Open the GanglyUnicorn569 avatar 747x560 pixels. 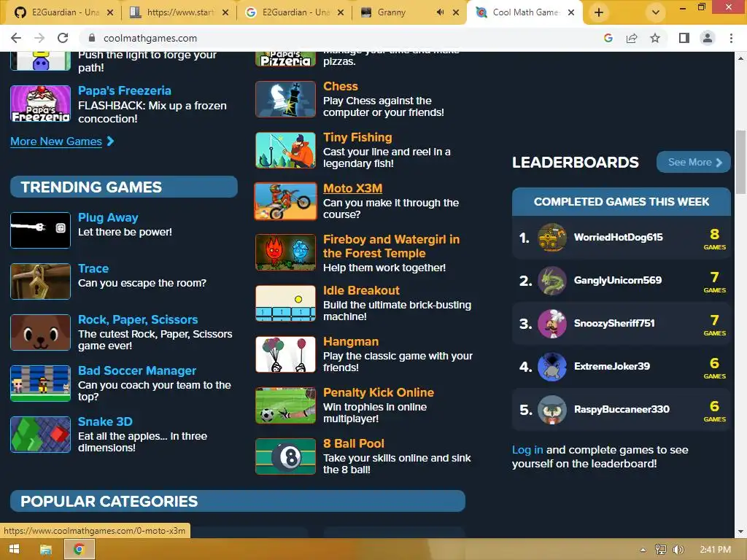(x=552, y=281)
